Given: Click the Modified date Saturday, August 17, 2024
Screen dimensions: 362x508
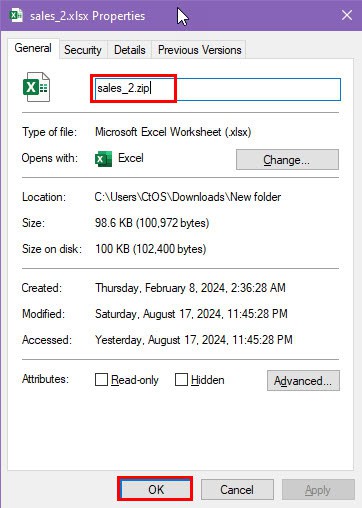Looking at the screenshot, I should pos(191,314).
